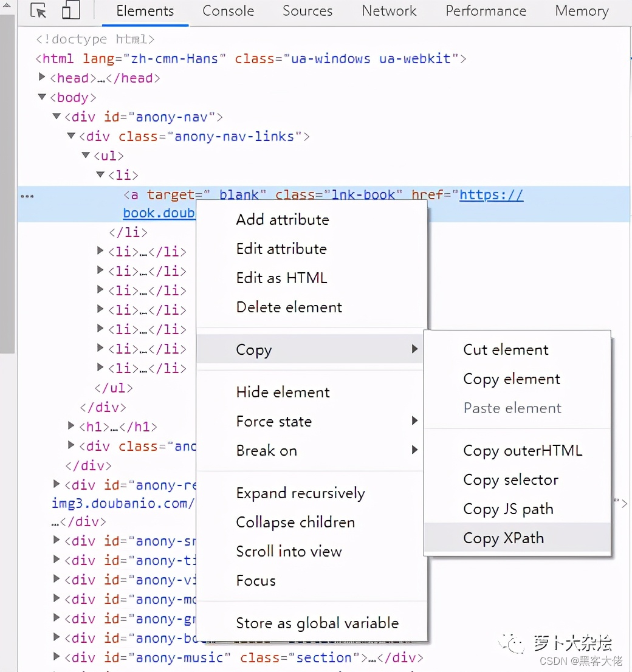Expand the head element node

tap(41, 77)
